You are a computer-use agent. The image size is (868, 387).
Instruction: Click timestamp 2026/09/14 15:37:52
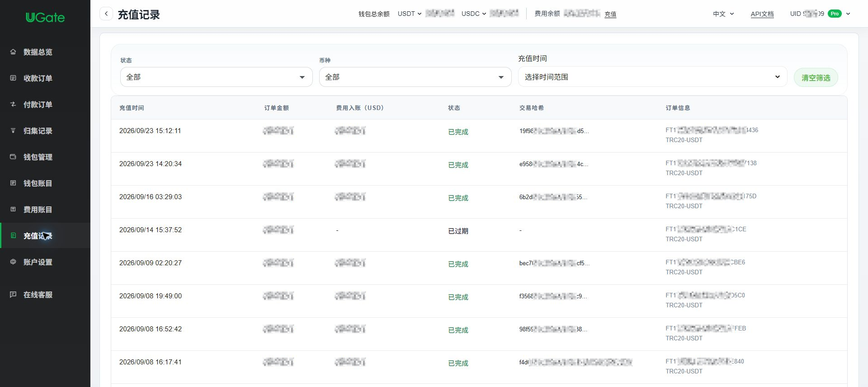click(x=151, y=230)
